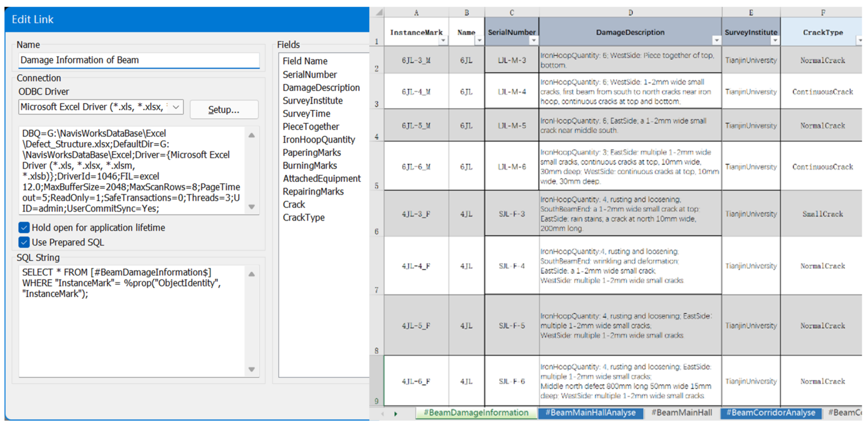Click SerialNumber column filter arrow
This screenshot has height=430, width=868.
click(x=534, y=40)
